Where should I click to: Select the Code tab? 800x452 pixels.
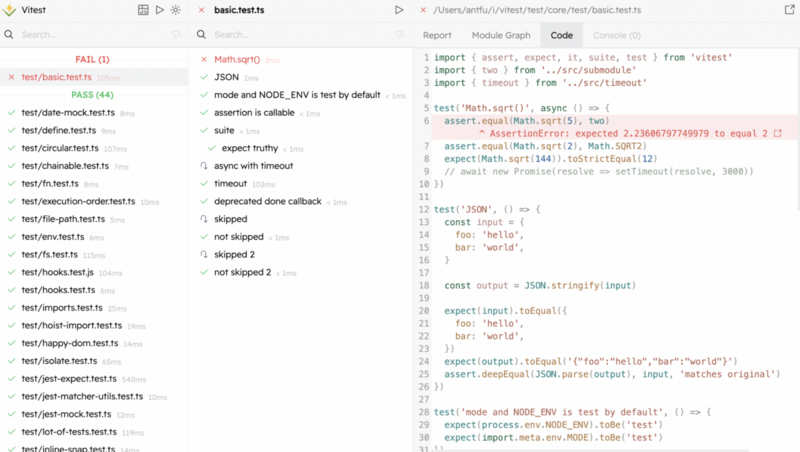[x=562, y=35]
